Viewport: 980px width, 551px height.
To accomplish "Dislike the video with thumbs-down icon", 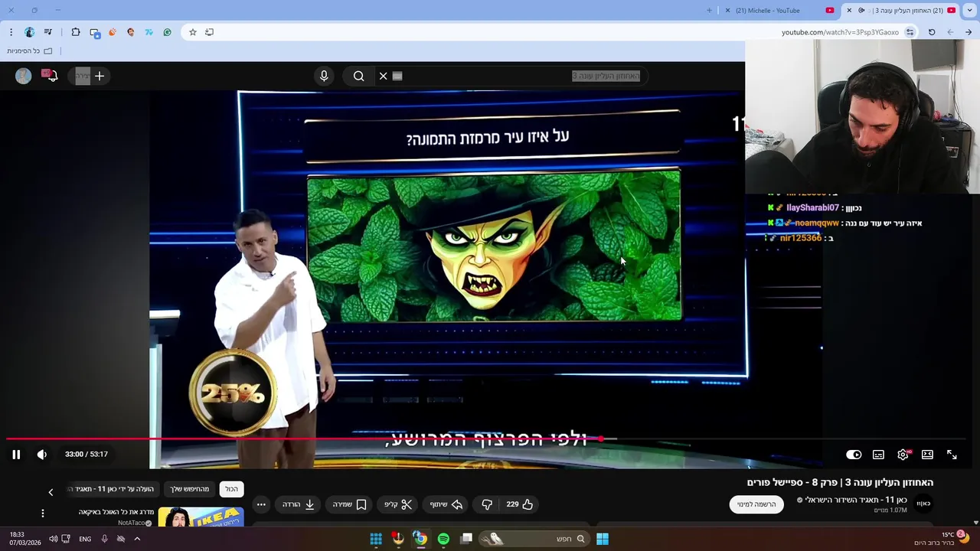I will click(487, 504).
